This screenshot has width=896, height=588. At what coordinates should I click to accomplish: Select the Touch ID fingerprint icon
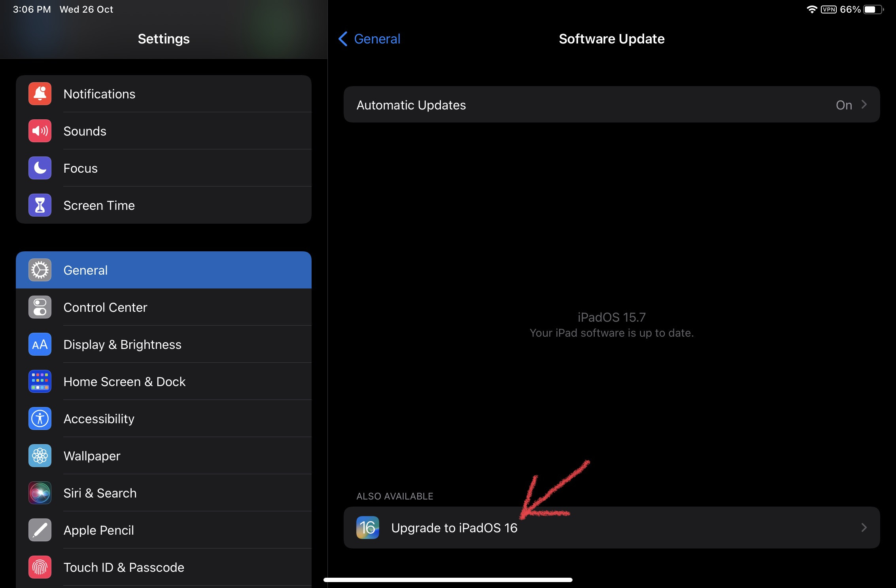pyautogui.click(x=40, y=567)
